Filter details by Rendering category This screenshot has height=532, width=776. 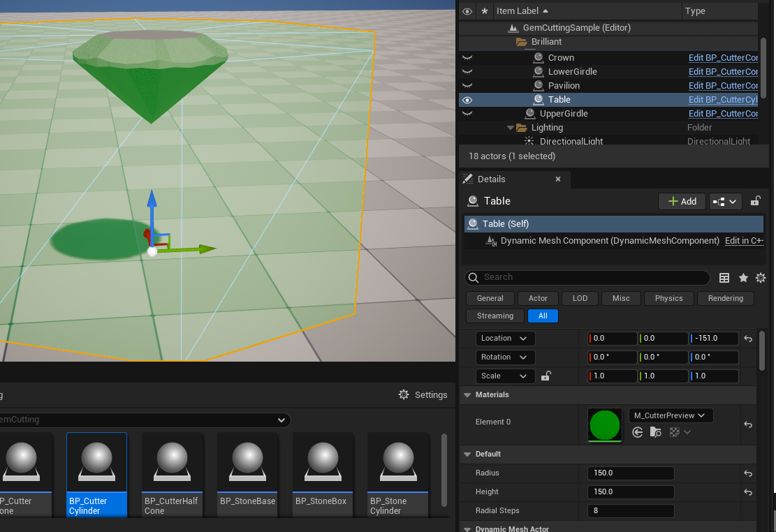[x=726, y=298]
